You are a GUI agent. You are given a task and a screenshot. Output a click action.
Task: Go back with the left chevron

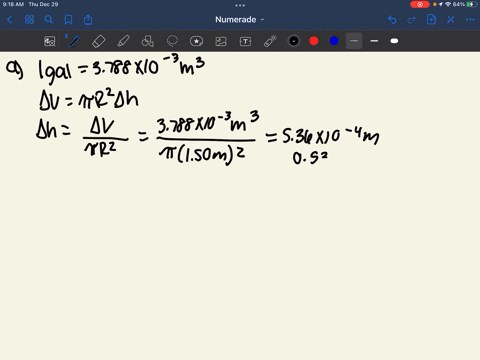point(9,20)
